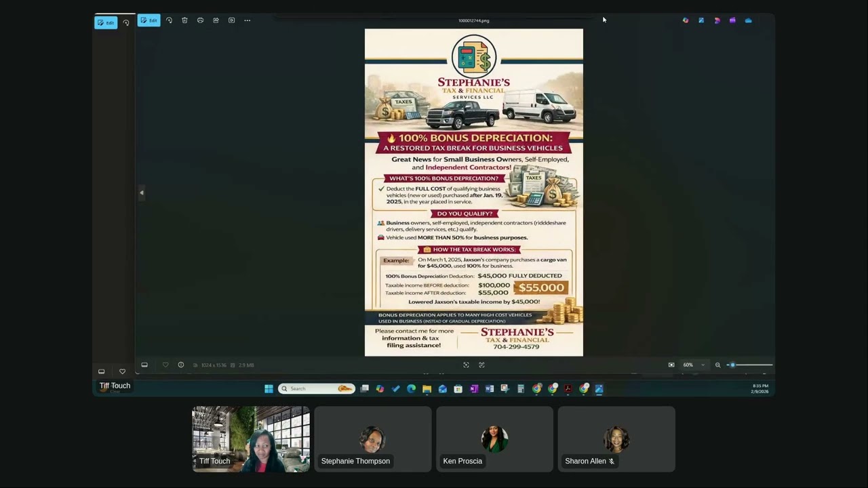Share the image from the toolbar
The height and width of the screenshot is (488, 868).
pos(216,20)
